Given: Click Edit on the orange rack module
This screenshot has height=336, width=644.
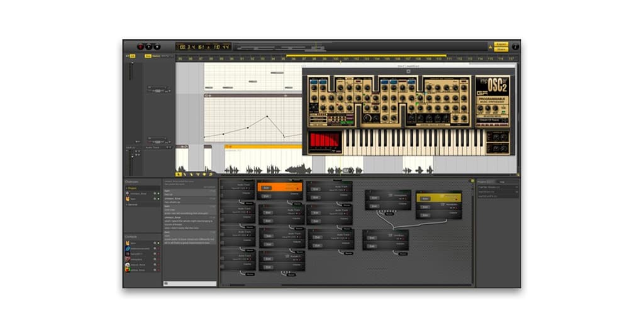Looking at the screenshot, I should click(266, 188).
